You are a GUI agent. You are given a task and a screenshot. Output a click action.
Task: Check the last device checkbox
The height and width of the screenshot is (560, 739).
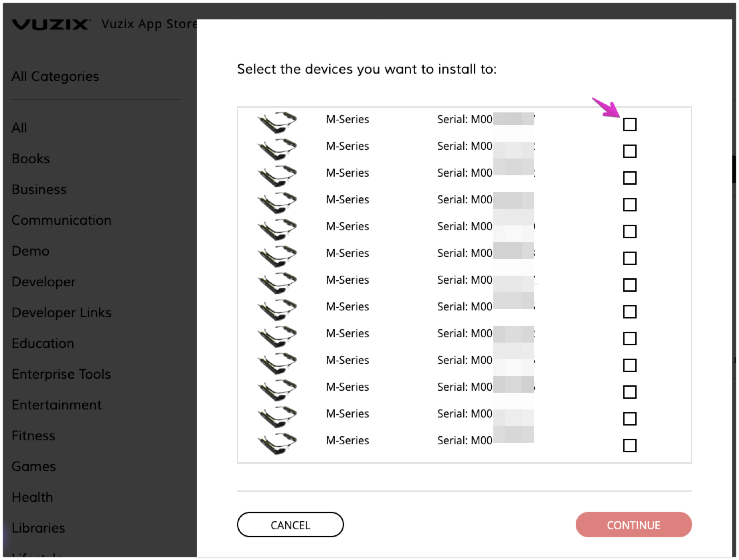[x=630, y=446]
